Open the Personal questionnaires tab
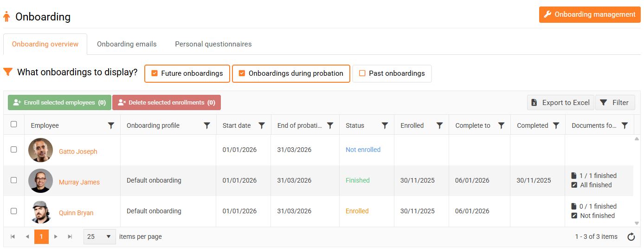644x250 pixels. pyautogui.click(x=213, y=44)
